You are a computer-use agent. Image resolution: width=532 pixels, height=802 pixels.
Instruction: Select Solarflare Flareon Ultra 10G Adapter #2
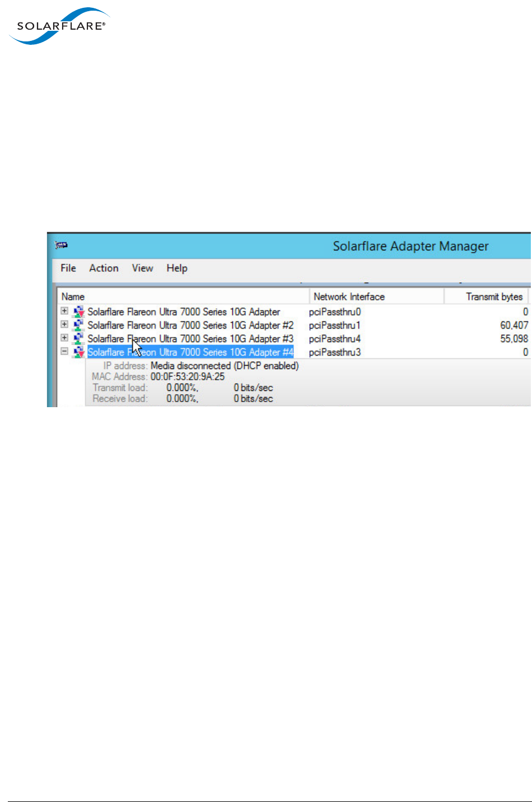click(190, 325)
